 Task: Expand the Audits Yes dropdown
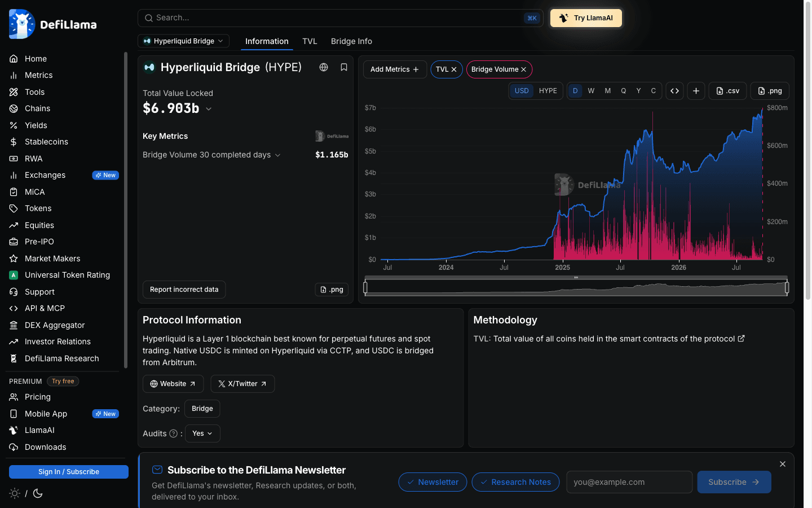pos(202,433)
